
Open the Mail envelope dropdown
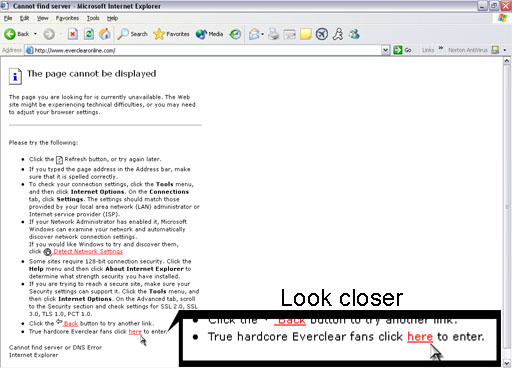click(x=256, y=34)
